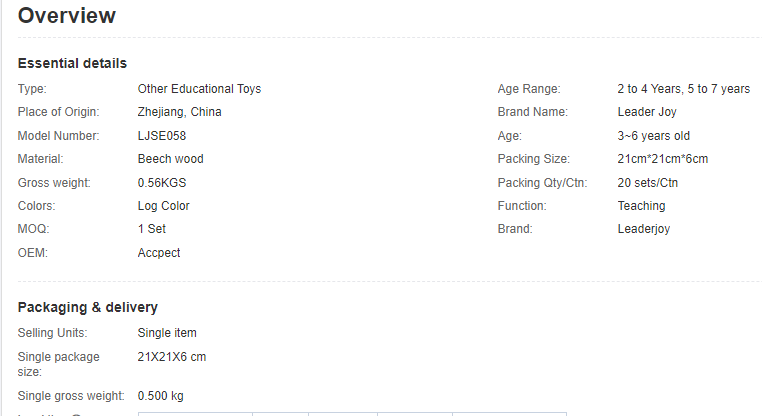Click the 'Log Color' colors value

click(x=164, y=206)
